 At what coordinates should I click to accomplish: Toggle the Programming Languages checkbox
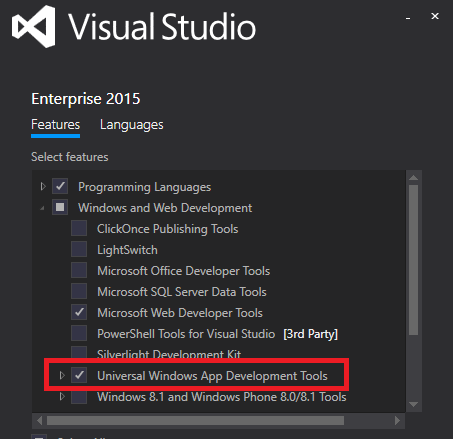click(60, 186)
